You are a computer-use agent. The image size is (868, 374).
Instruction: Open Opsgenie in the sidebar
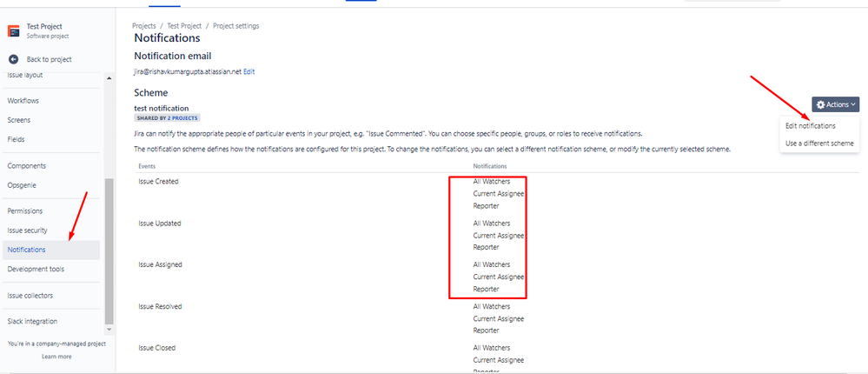(x=22, y=185)
